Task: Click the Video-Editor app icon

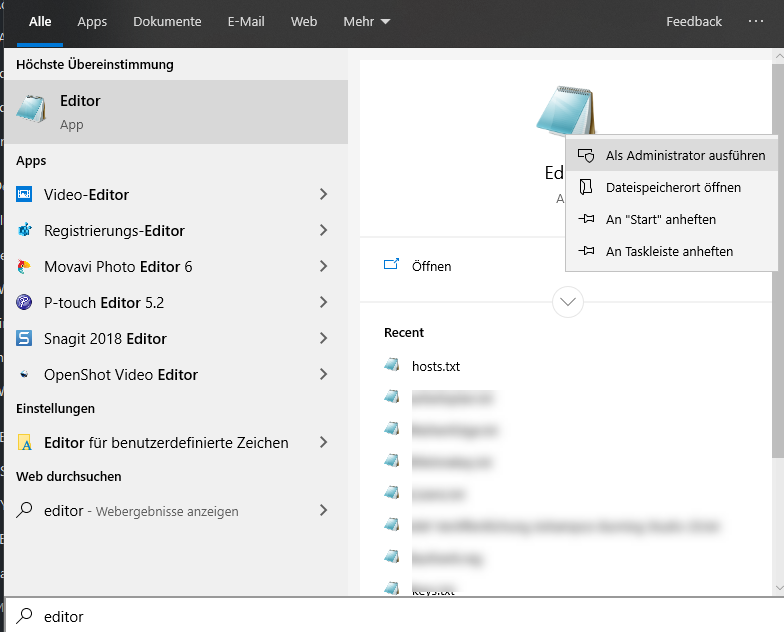Action: (24, 194)
